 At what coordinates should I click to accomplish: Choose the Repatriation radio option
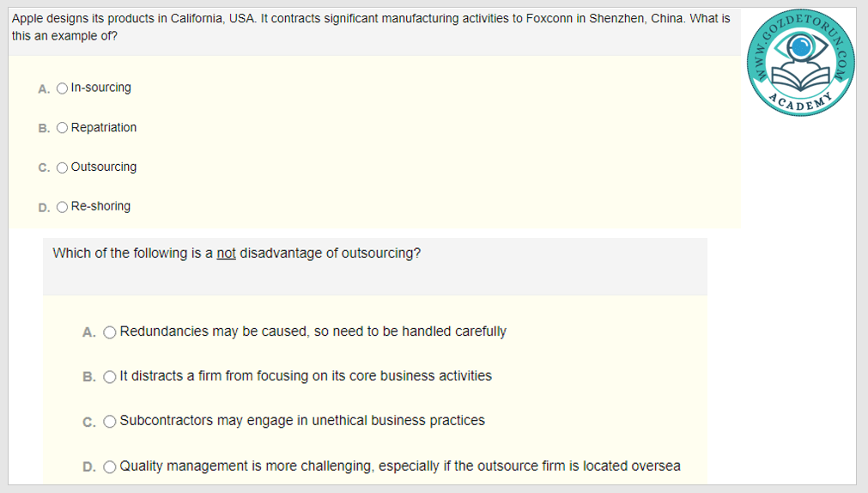(62, 128)
